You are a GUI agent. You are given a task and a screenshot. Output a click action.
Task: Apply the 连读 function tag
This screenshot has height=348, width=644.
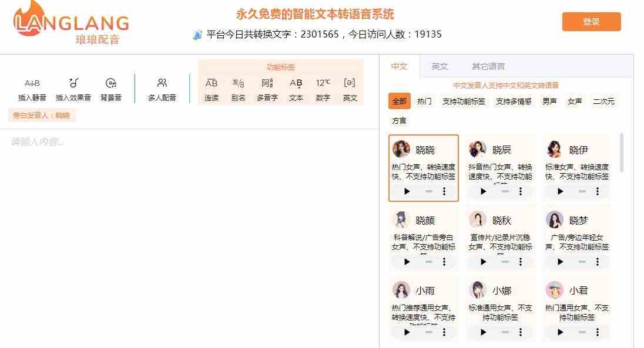(212, 89)
